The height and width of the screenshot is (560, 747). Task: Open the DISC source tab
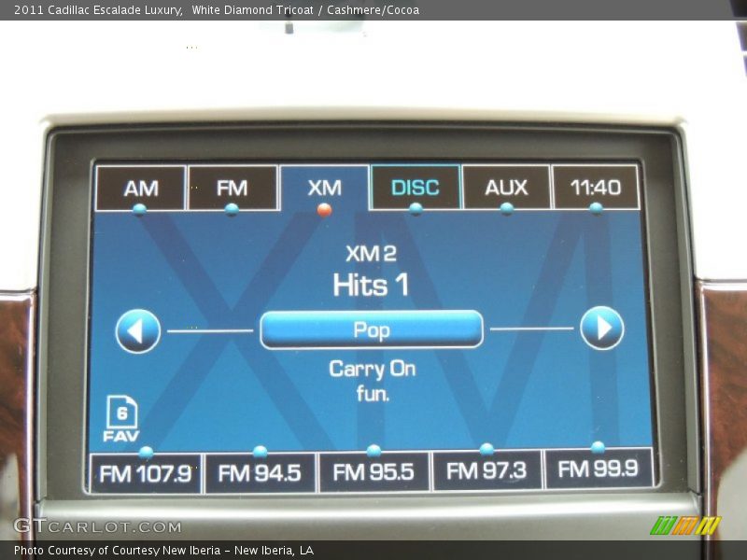point(416,188)
